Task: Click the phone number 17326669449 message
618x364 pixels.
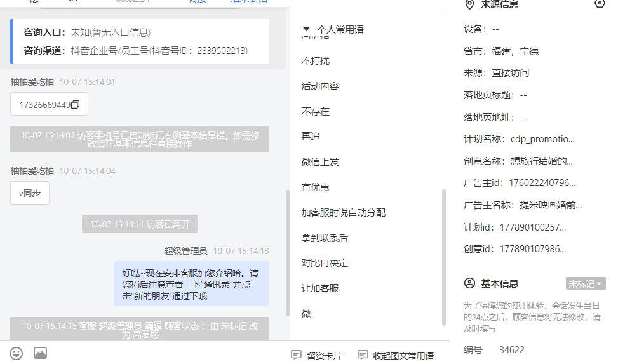Action: coord(49,104)
